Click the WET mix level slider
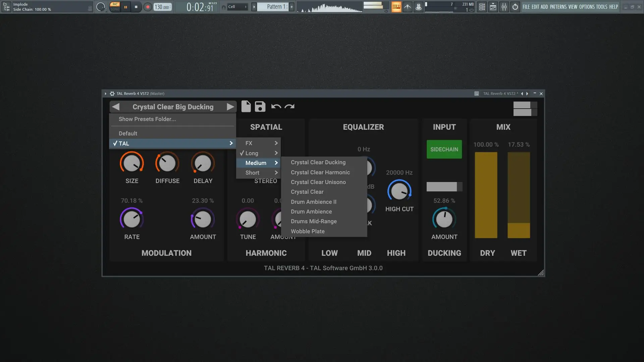Image resolution: width=644 pixels, height=362 pixels. pos(519,195)
